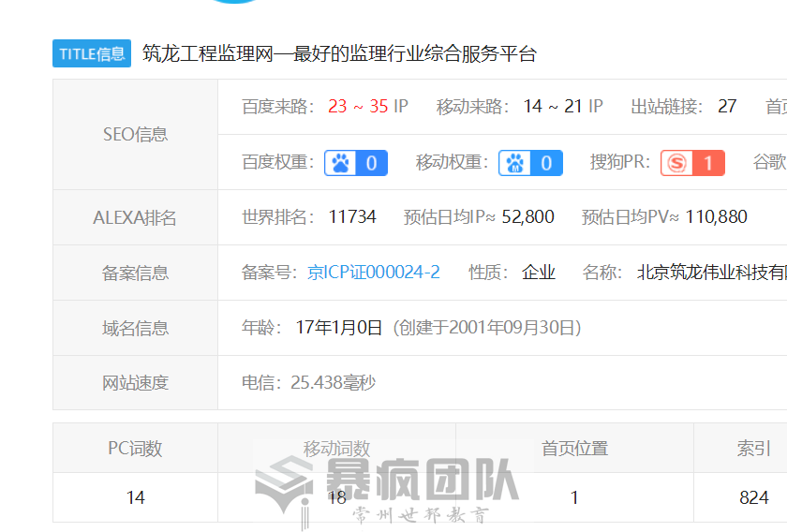Screen dimensions: 787x532
Task: Click the PC keyword count 14
Action: 136,497
